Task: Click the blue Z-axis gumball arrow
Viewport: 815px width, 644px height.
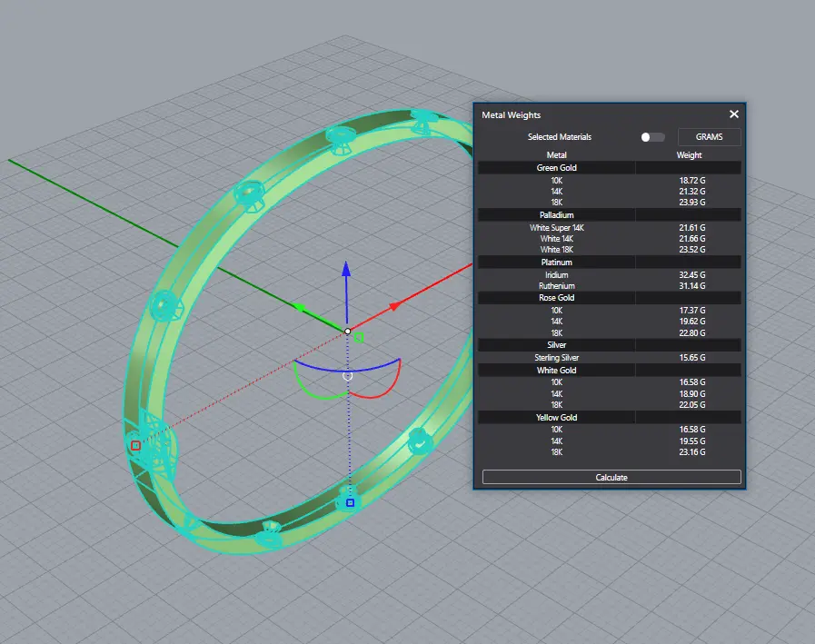Action: [x=346, y=269]
